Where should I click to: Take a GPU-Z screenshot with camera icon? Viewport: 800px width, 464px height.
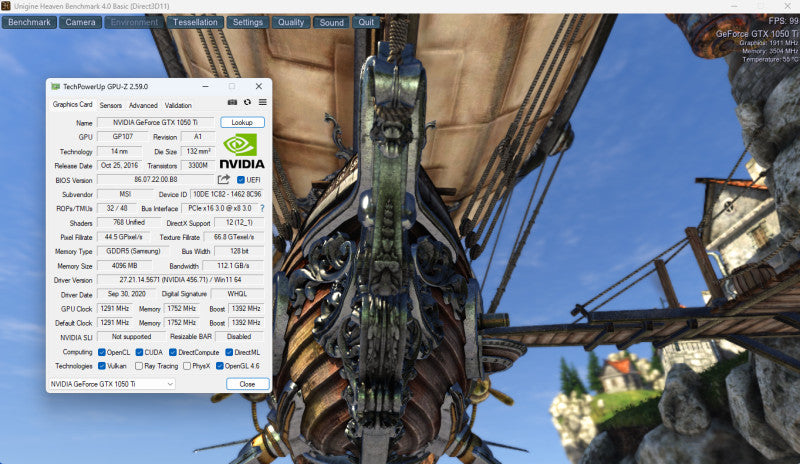pyautogui.click(x=232, y=102)
